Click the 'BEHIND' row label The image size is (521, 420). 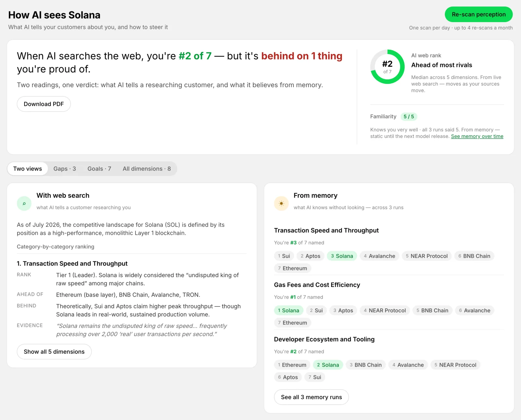point(26,306)
